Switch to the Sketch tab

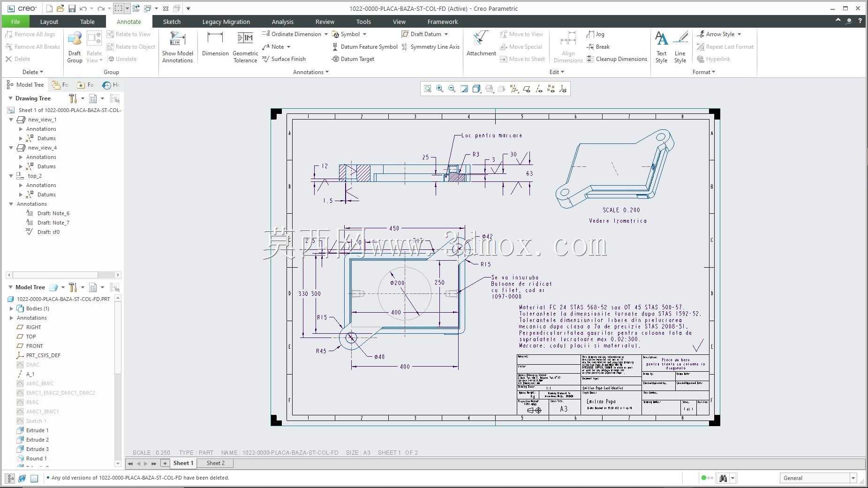coord(172,22)
